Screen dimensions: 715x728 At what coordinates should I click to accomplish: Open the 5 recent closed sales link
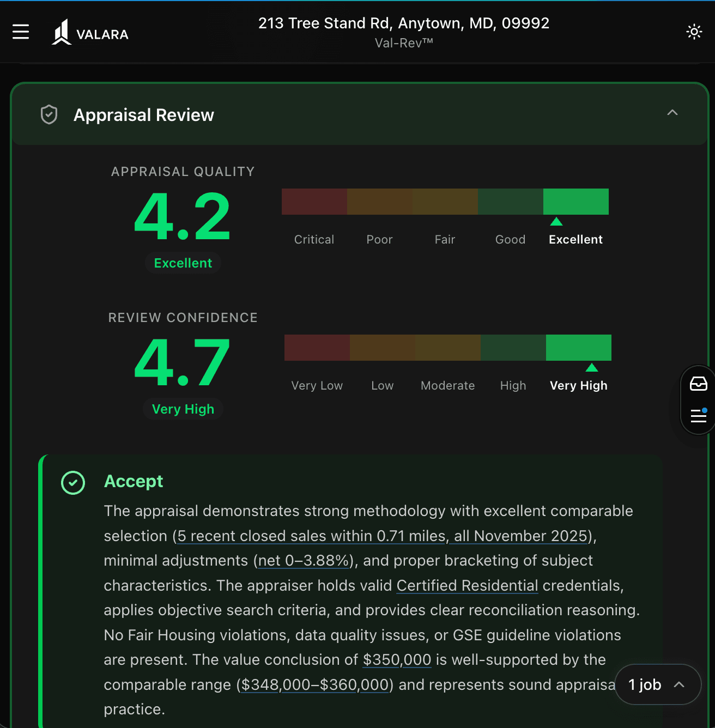coord(310,536)
